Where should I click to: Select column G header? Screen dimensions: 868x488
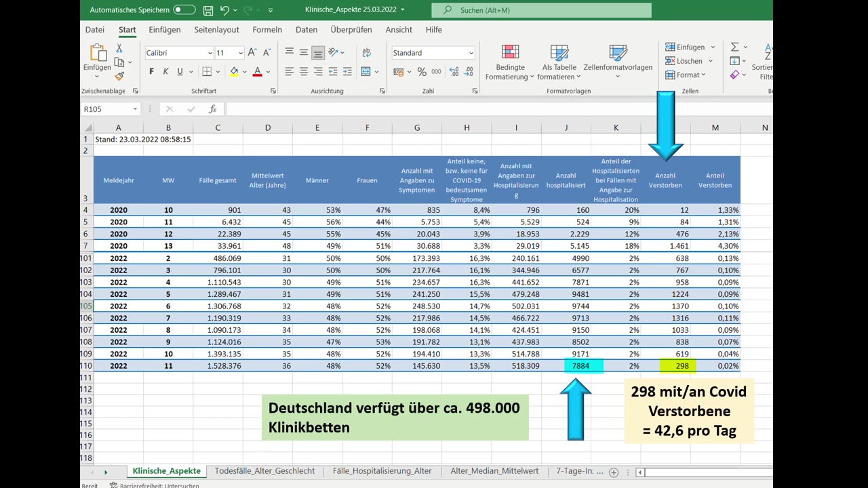point(417,127)
